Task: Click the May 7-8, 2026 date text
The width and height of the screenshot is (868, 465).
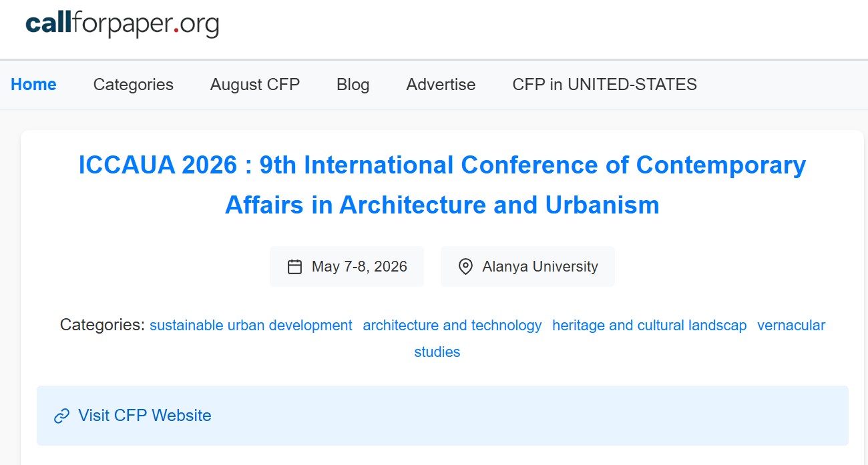Action: (x=359, y=267)
